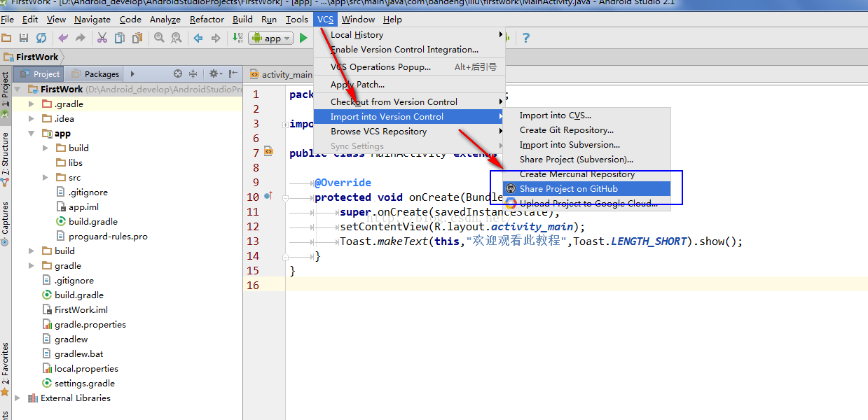Click the Paste clipboard icon
The height and width of the screenshot is (420, 868).
point(137,38)
